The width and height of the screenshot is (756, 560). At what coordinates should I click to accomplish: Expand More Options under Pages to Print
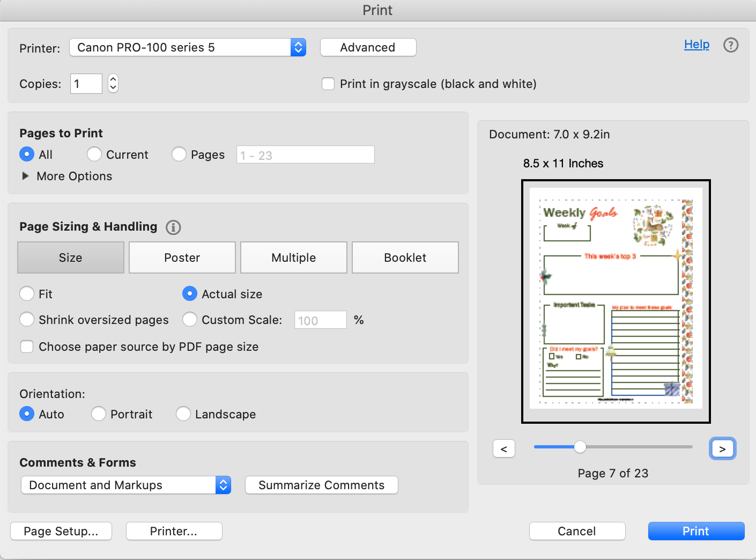[x=25, y=176]
